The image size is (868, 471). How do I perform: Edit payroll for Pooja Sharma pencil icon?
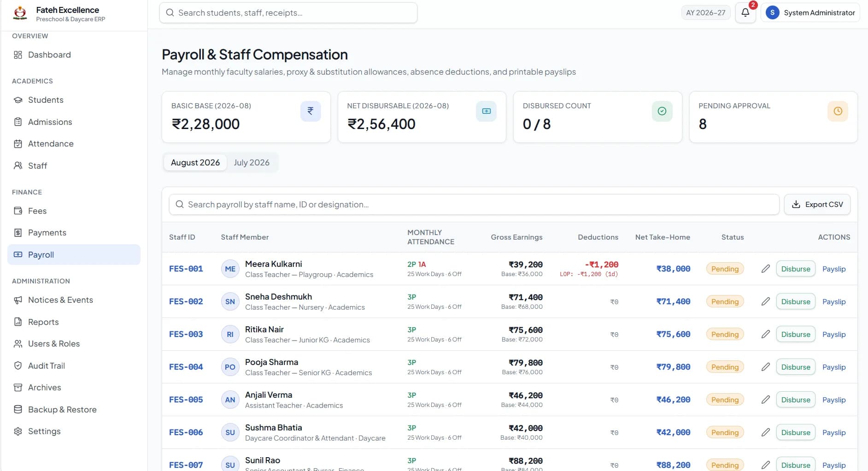click(x=765, y=367)
